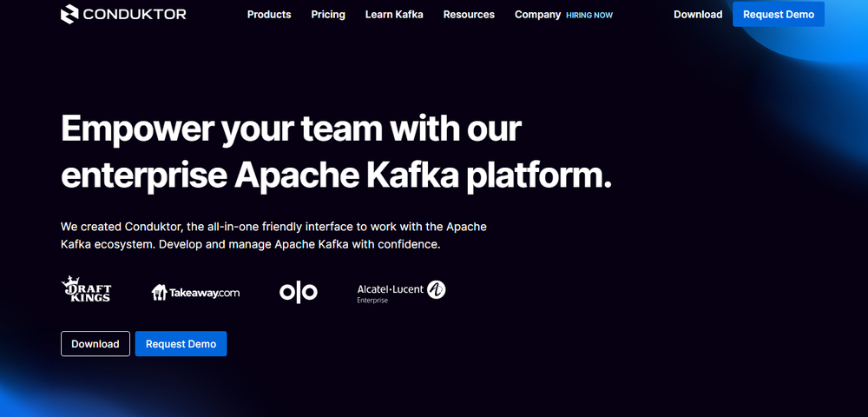Click the text 'enterprise Apache Kafka platform.'
Image resolution: width=868 pixels, height=417 pixels.
point(336,175)
